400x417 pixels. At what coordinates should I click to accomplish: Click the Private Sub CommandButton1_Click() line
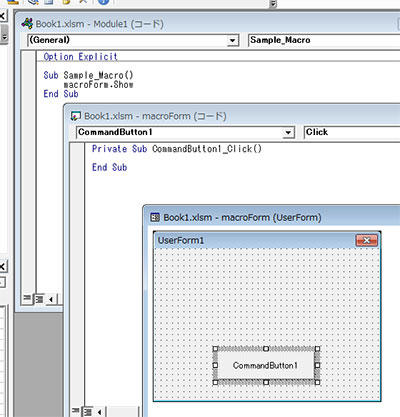coord(177,149)
